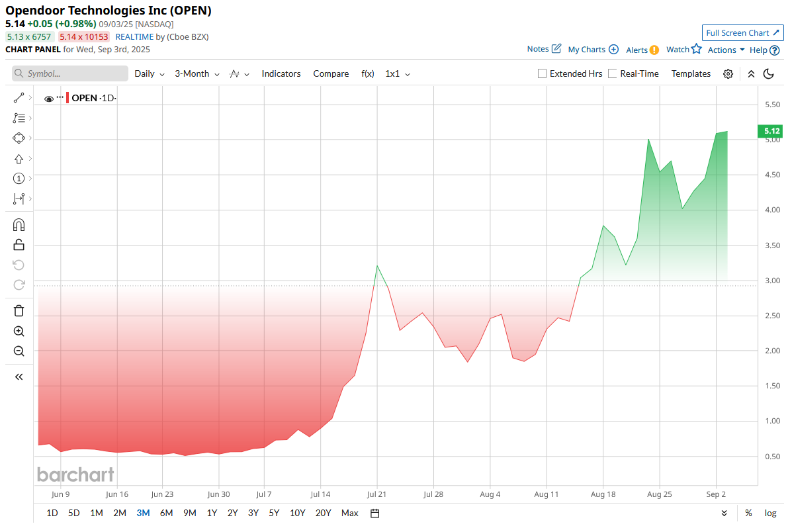Open chart settings gear
The image size is (790, 532).
[x=728, y=73]
